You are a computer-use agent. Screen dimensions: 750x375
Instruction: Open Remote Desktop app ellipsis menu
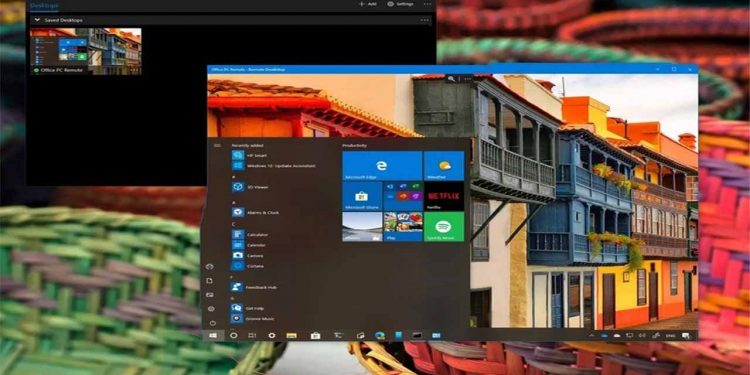click(x=427, y=4)
